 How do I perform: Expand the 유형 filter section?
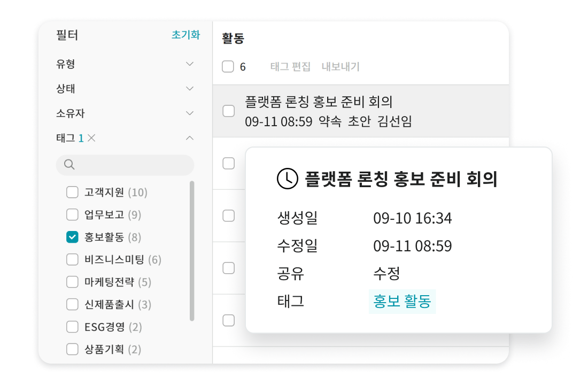tap(189, 63)
